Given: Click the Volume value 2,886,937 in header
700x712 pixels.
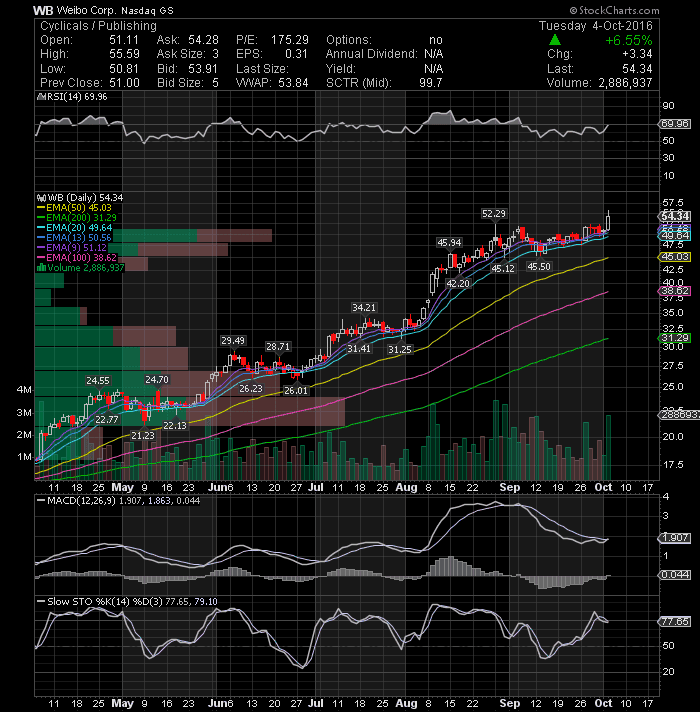Looking at the screenshot, I should pyautogui.click(x=625, y=83).
